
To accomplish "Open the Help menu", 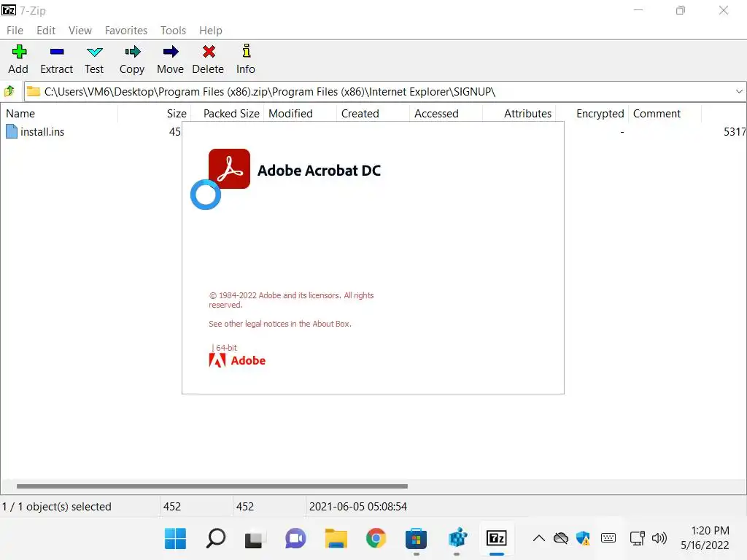I will [x=211, y=31].
